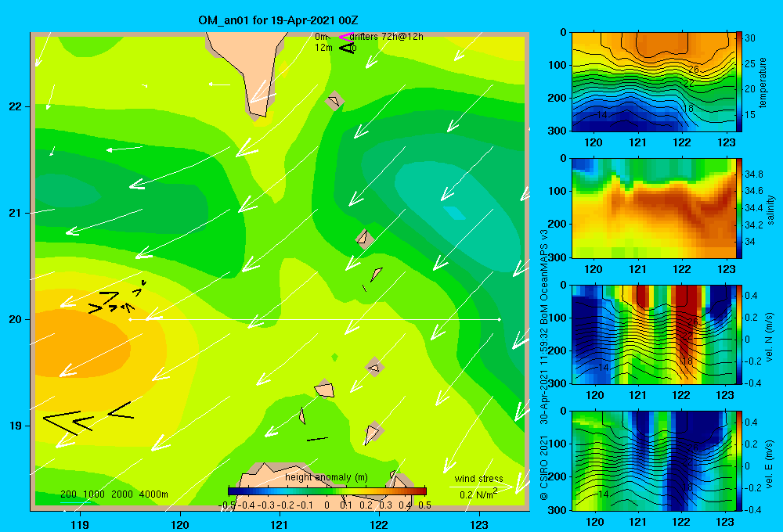The width and height of the screenshot is (783, 532).
Task: Click the '4000m' bathymetry contour label
Action: pos(153,494)
